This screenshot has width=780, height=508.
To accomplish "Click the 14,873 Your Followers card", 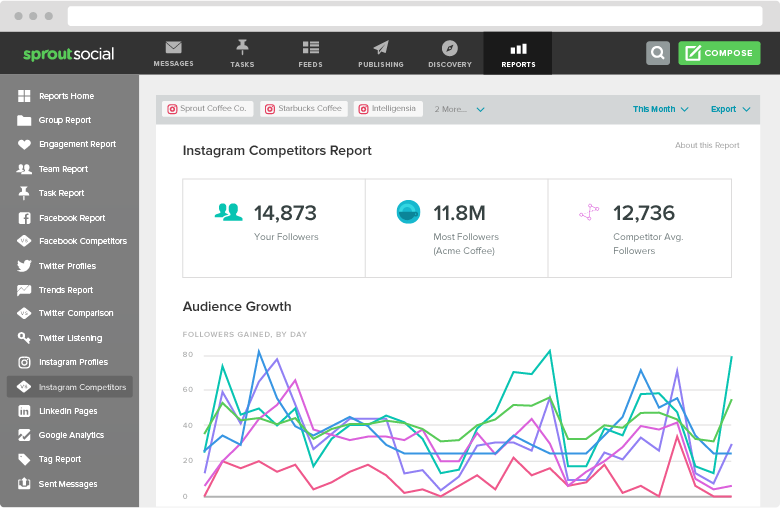I will pos(274,228).
